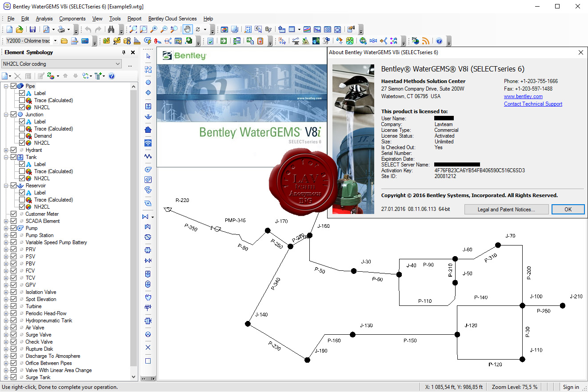Expand the Pump tree node
This screenshot has height=392, width=588.
pyautogui.click(x=6, y=228)
